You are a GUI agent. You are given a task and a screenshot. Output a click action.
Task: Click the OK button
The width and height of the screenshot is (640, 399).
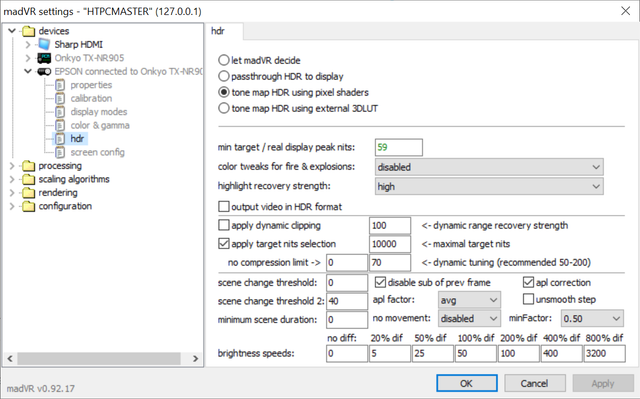467,383
